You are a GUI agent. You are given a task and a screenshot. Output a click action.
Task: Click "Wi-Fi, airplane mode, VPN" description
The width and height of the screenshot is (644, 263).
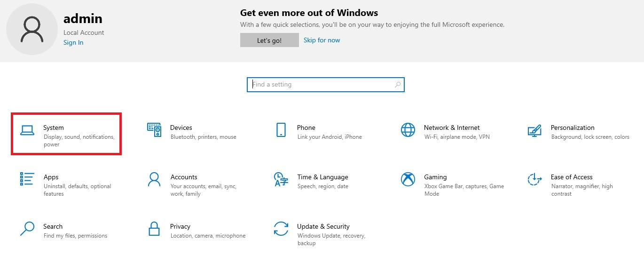[457, 137]
